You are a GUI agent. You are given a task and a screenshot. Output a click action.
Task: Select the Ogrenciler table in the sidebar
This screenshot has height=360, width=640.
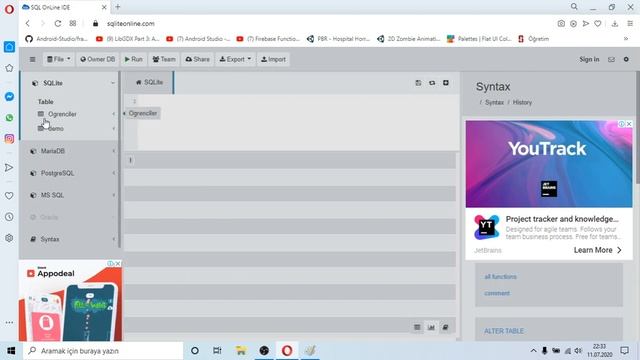coord(62,114)
